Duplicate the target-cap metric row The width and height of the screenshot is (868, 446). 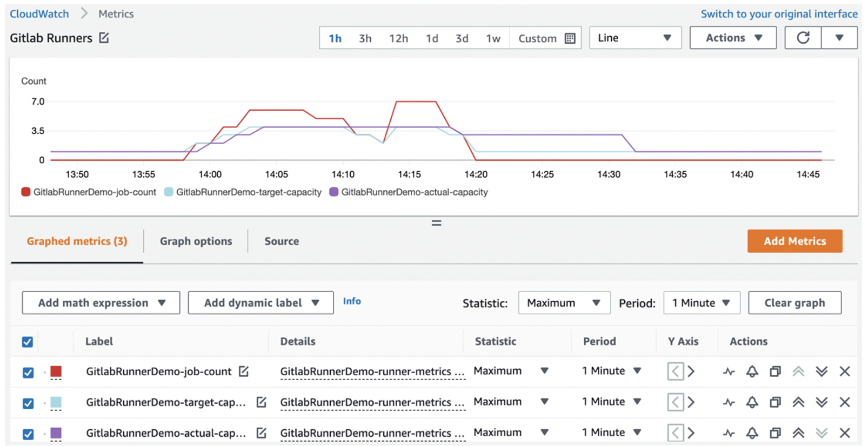(776, 402)
